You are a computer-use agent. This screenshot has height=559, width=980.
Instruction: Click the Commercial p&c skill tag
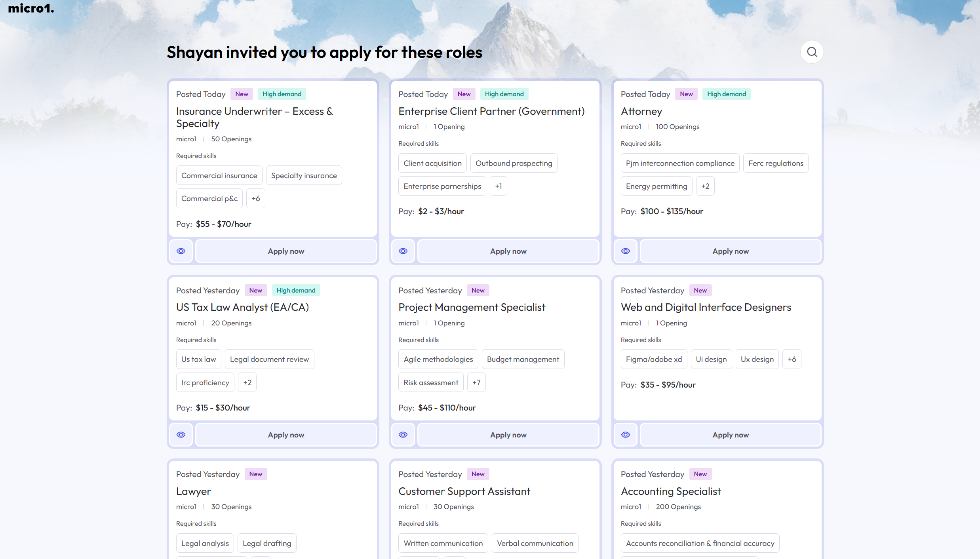point(209,198)
